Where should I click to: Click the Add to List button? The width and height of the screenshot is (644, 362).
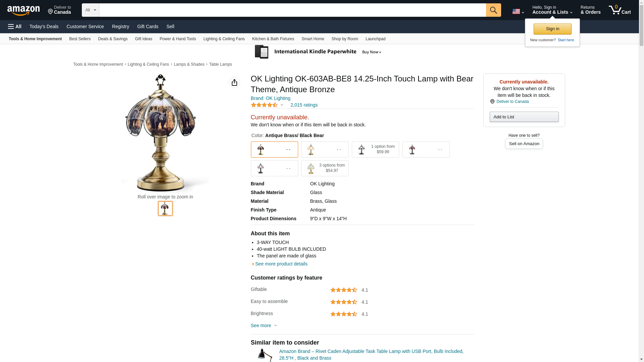pos(524,117)
